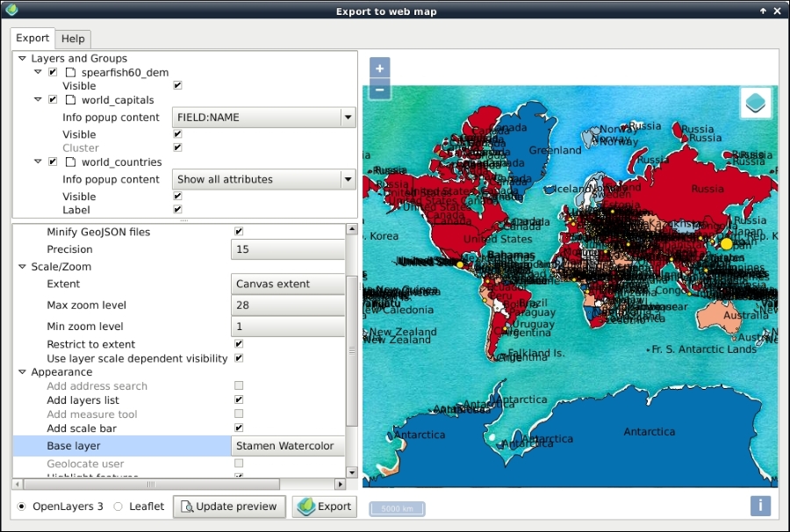Click the Update preview button
This screenshot has height=532, width=790.
pyautogui.click(x=229, y=507)
